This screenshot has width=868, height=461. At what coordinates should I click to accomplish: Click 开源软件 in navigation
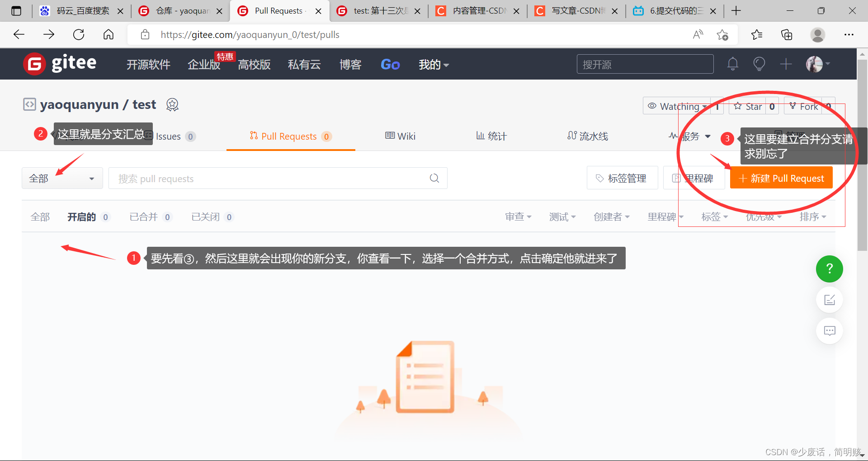[x=148, y=65]
